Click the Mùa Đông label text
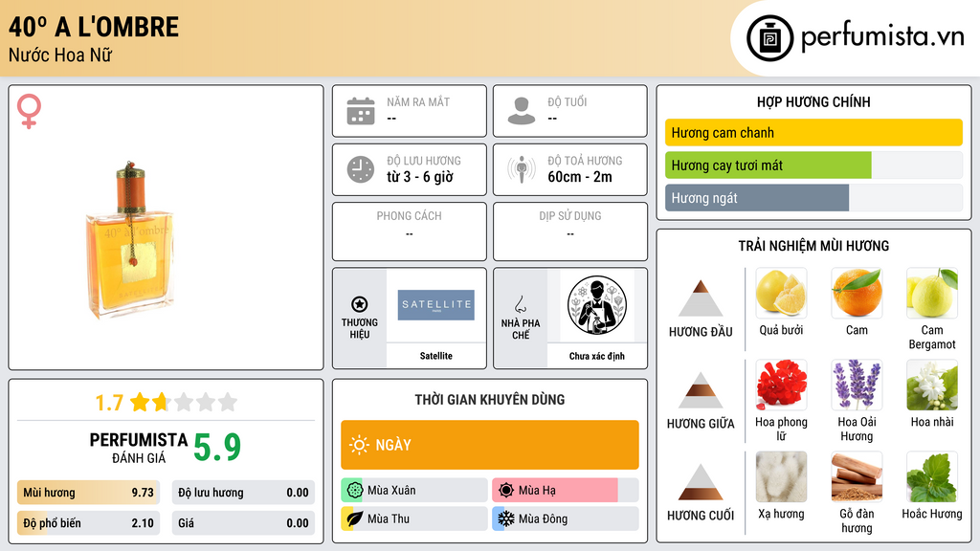 544,518
